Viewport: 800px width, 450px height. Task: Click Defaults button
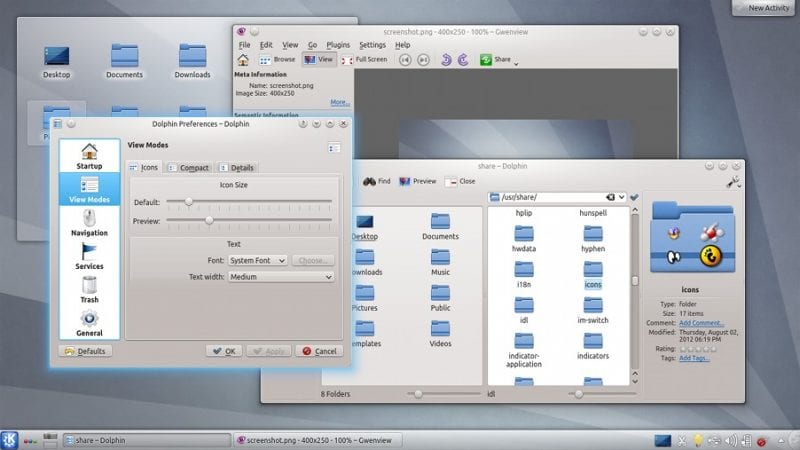pos(86,351)
